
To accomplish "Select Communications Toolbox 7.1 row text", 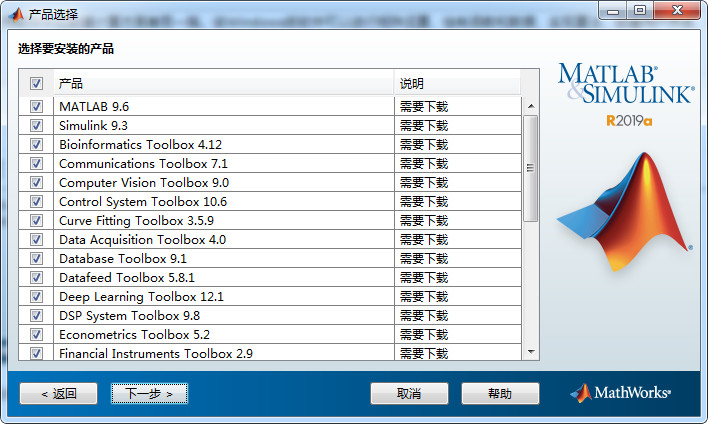I will click(x=144, y=163).
